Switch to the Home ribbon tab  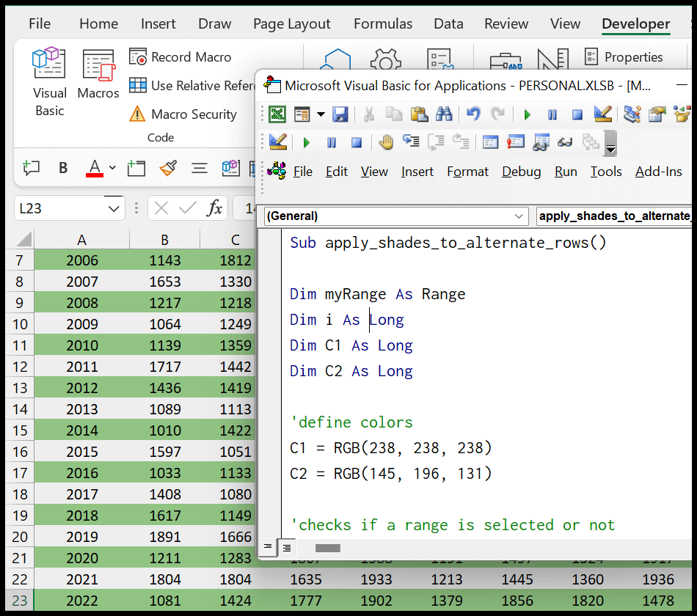pyautogui.click(x=99, y=23)
